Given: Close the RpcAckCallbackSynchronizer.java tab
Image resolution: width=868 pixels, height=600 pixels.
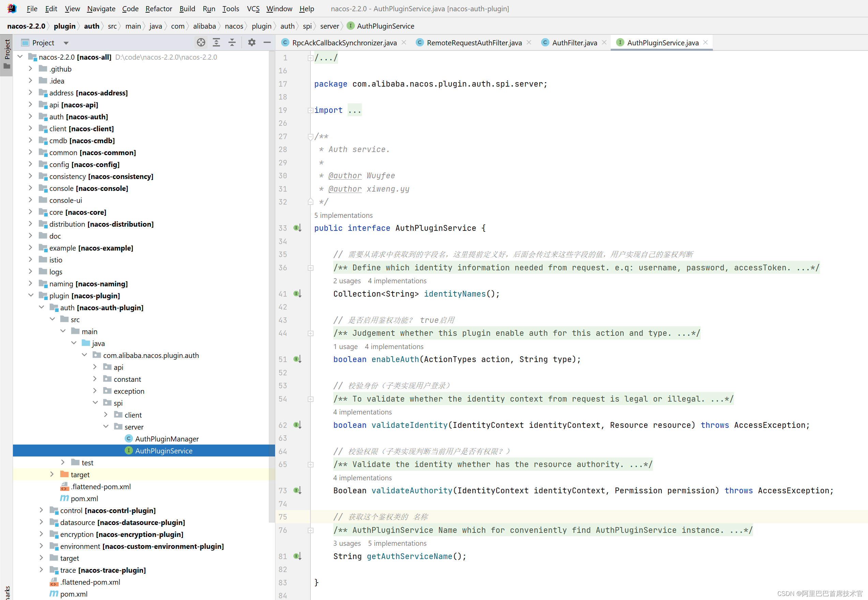Looking at the screenshot, I should pyautogui.click(x=404, y=43).
